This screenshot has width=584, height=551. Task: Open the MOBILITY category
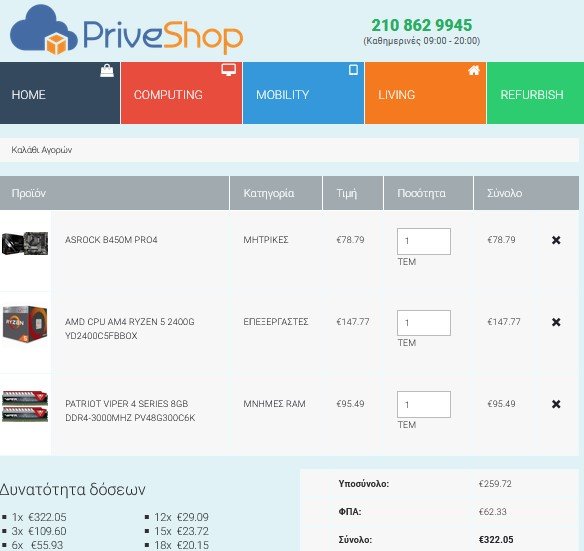(303, 93)
